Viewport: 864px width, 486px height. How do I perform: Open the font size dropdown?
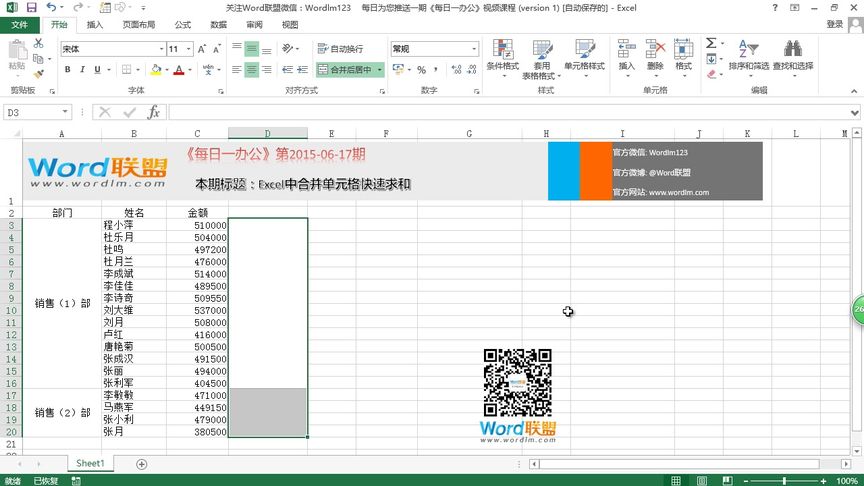click(x=188, y=49)
